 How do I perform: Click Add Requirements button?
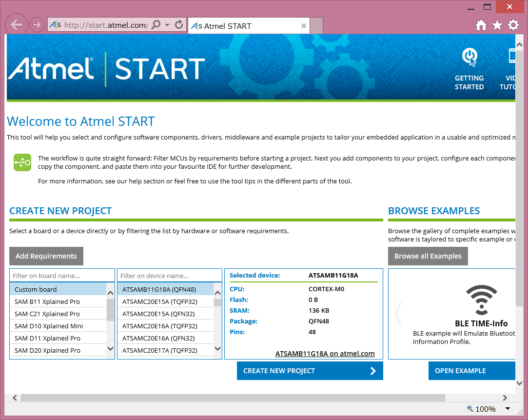coord(46,256)
